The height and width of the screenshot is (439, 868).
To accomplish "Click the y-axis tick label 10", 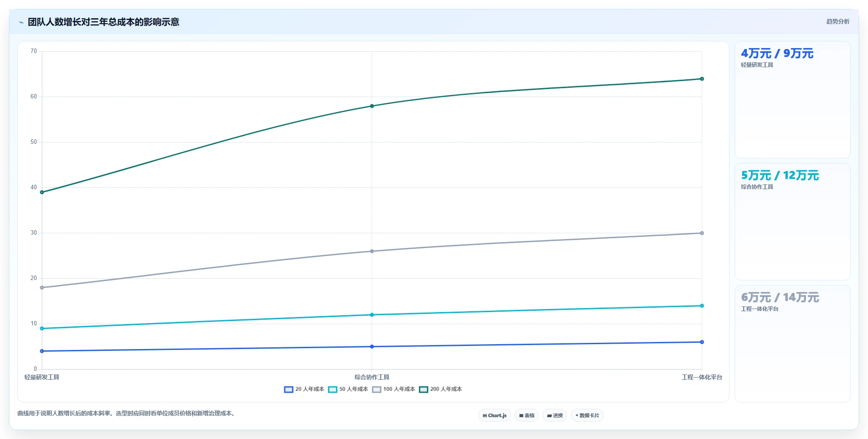I will [34, 324].
